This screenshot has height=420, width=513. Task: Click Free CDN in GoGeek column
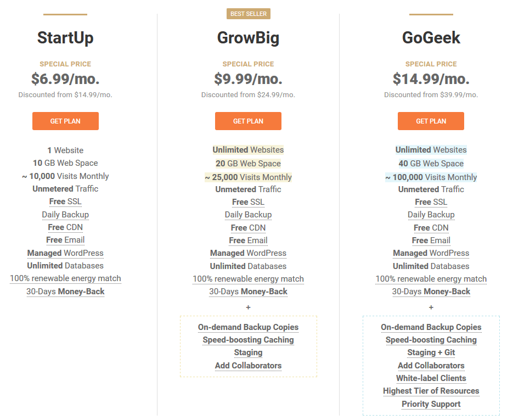431,228
